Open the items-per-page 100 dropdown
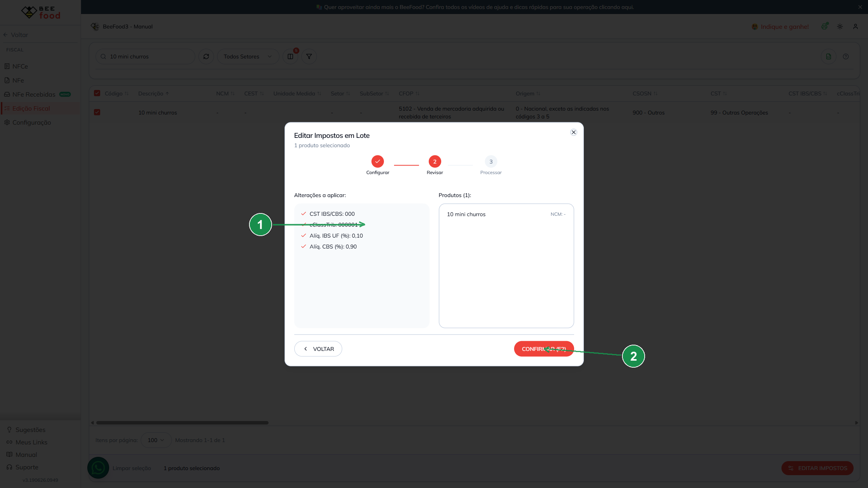 [x=156, y=440]
